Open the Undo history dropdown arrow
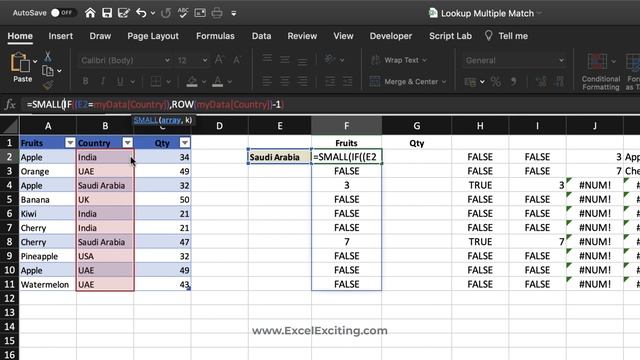Screen dimensions: 640x360 [153, 13]
